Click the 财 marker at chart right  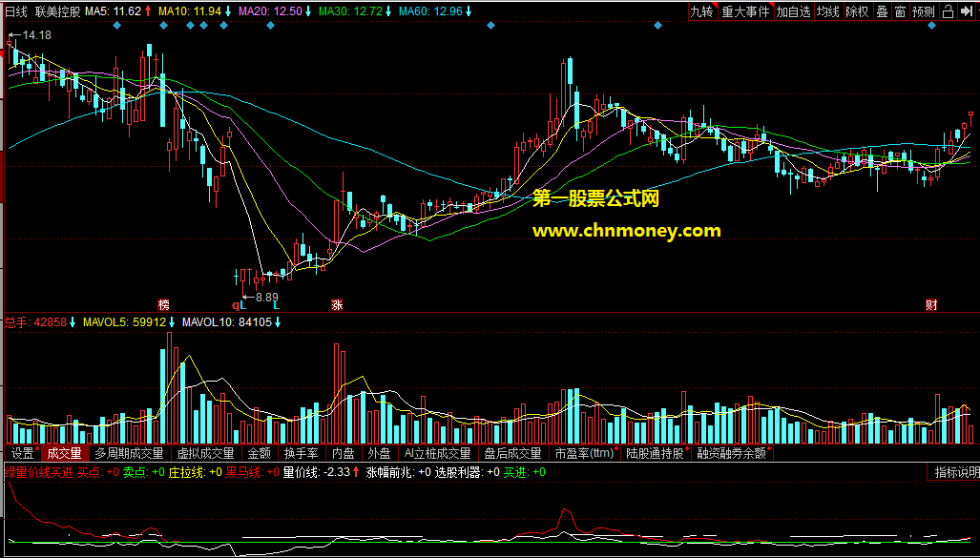[x=931, y=305]
